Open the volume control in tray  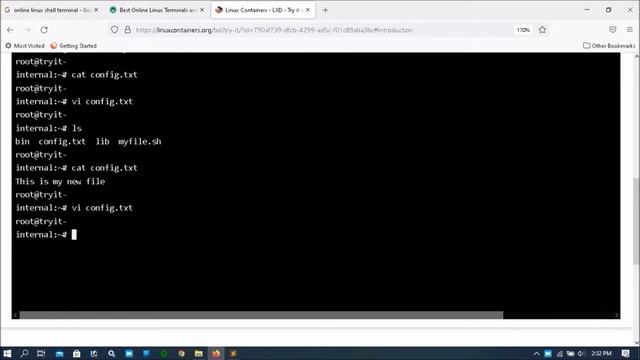[x=580, y=353]
